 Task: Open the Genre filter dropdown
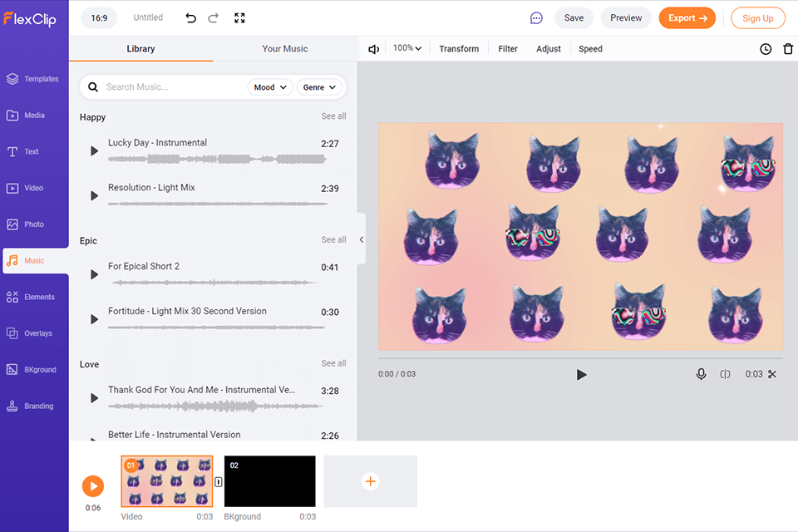click(x=319, y=87)
